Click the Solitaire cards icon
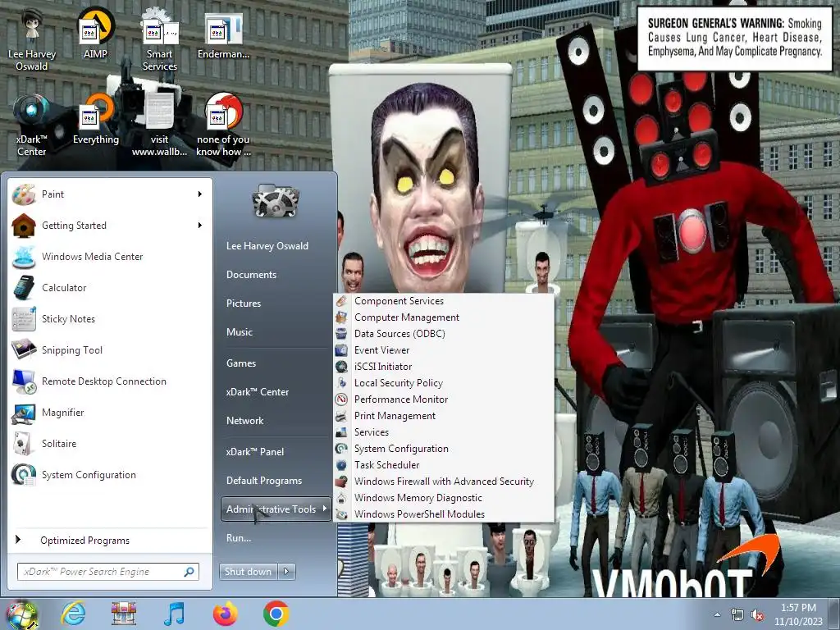The image size is (840, 630). click(24, 444)
